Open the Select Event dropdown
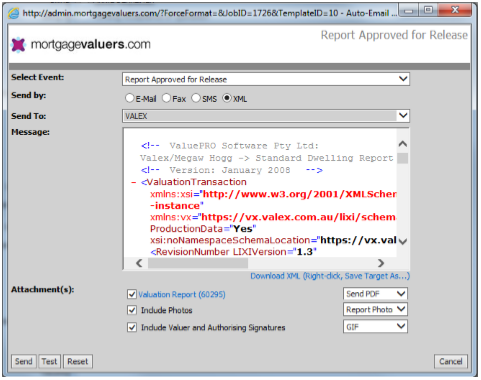This screenshot has height=380, width=481. (x=266, y=79)
